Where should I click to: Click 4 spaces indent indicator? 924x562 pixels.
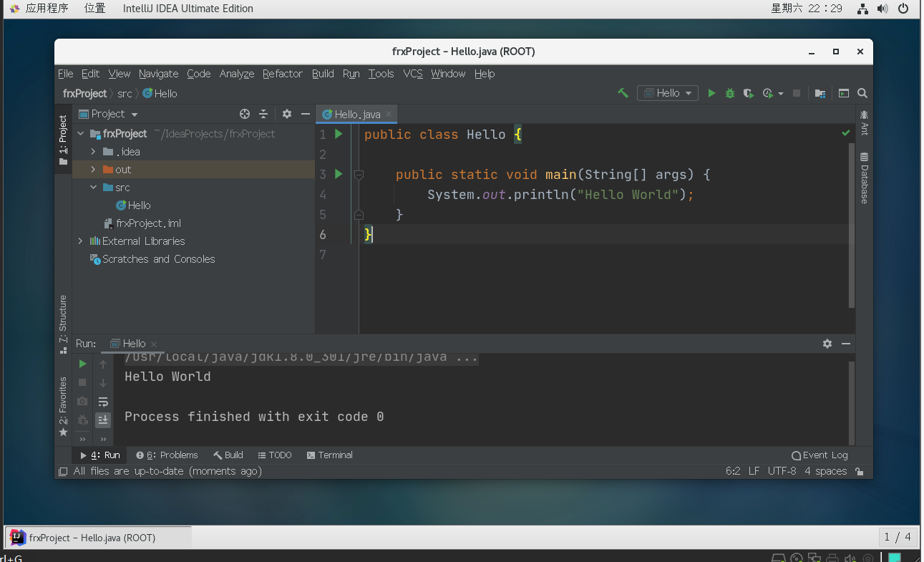point(825,471)
